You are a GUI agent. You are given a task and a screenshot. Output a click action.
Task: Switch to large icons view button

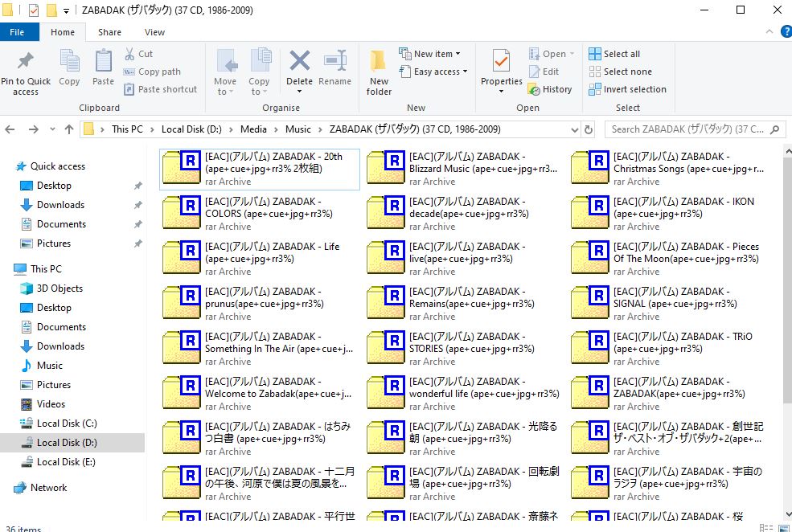[783, 528]
